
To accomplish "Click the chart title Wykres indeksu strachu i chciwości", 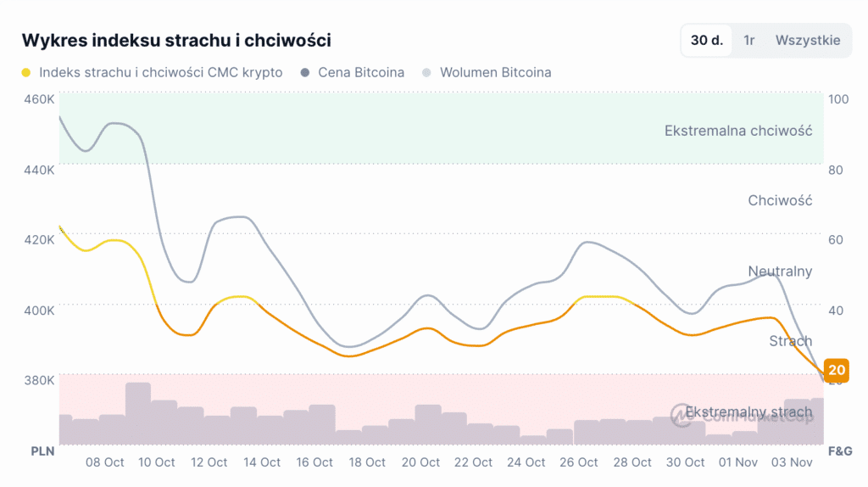I will (x=176, y=40).
